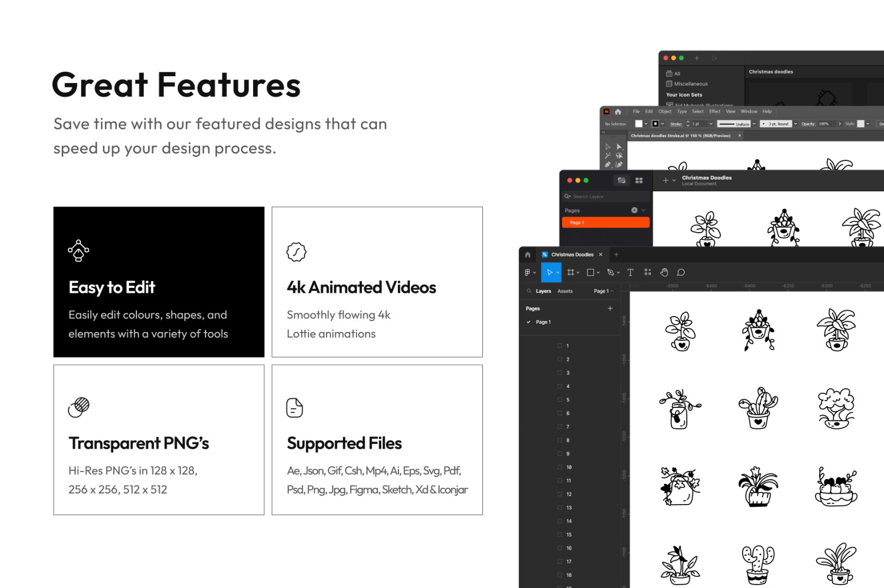Activate the Hand tool in Figma
The height and width of the screenshot is (588, 884).
tap(664, 272)
